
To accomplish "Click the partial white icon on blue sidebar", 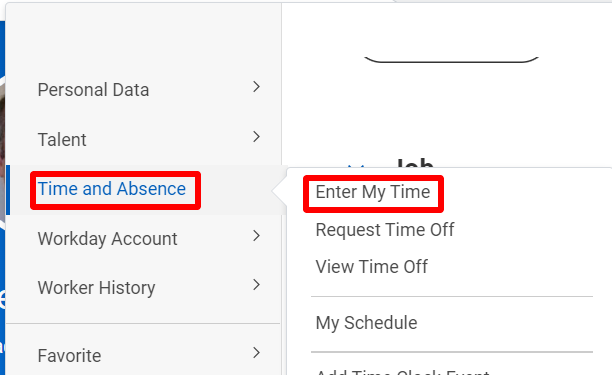I will click(x=2, y=300).
